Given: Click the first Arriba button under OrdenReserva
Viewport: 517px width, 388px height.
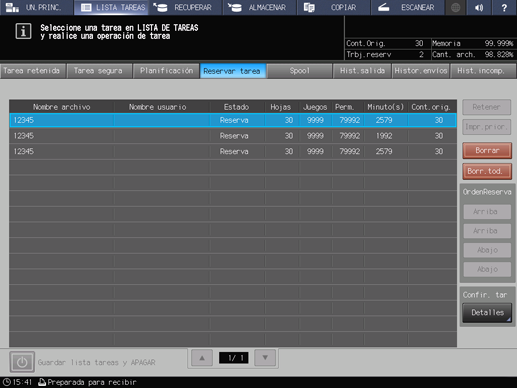Looking at the screenshot, I should [x=487, y=212].
